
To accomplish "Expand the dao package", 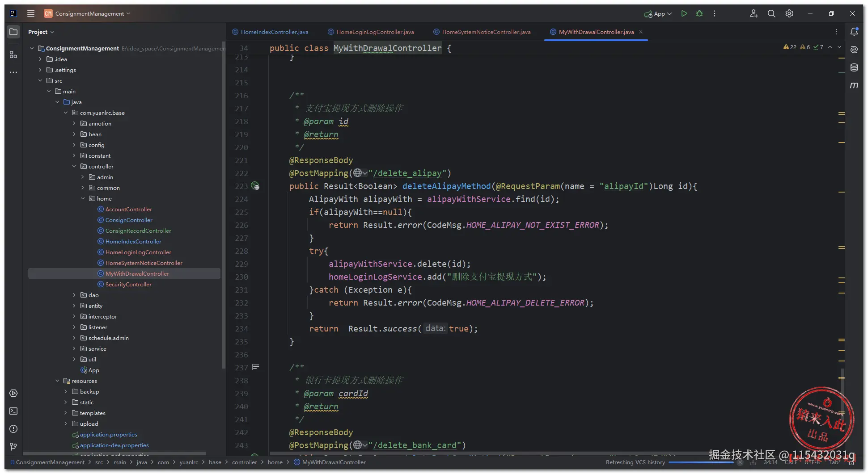I will pyautogui.click(x=74, y=295).
